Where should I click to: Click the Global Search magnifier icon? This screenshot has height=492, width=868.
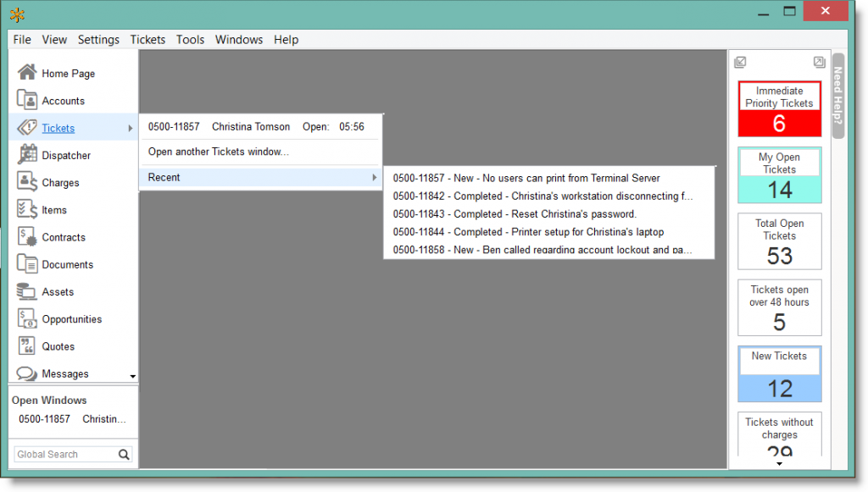pyautogui.click(x=124, y=455)
